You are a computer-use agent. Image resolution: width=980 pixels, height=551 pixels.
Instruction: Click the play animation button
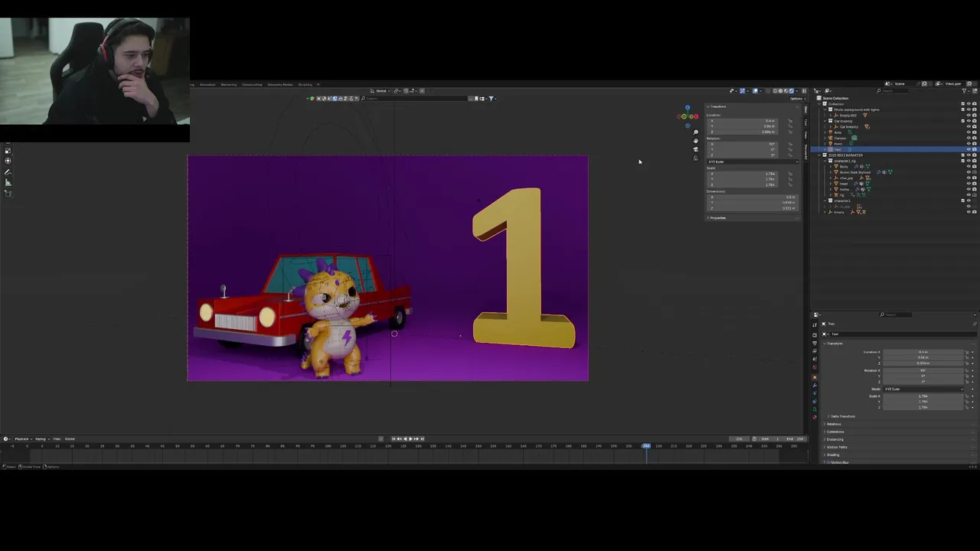pos(410,439)
